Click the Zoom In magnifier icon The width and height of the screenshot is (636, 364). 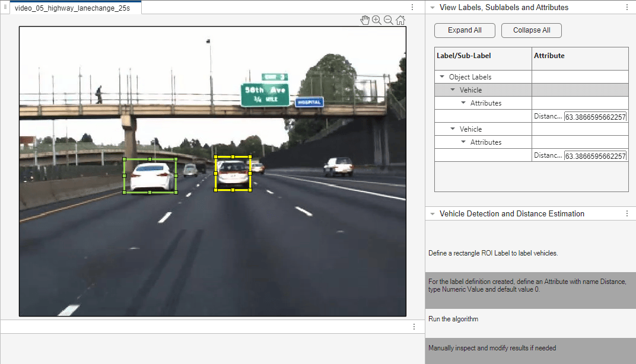[x=376, y=20]
